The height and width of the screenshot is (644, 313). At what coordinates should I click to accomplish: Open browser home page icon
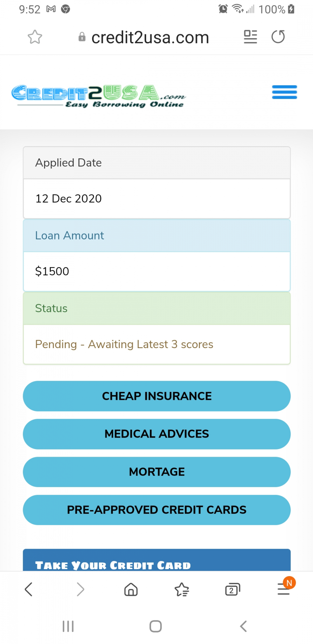(131, 589)
